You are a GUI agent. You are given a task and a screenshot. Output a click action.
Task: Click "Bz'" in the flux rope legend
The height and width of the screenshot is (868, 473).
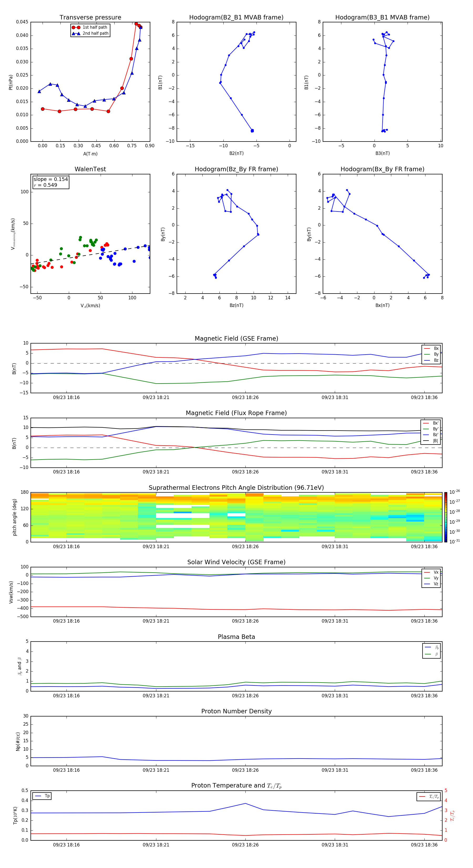click(436, 435)
